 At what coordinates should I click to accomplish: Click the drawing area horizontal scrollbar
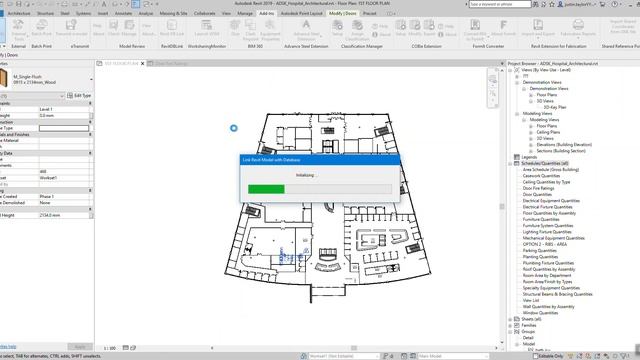[x=354, y=348]
